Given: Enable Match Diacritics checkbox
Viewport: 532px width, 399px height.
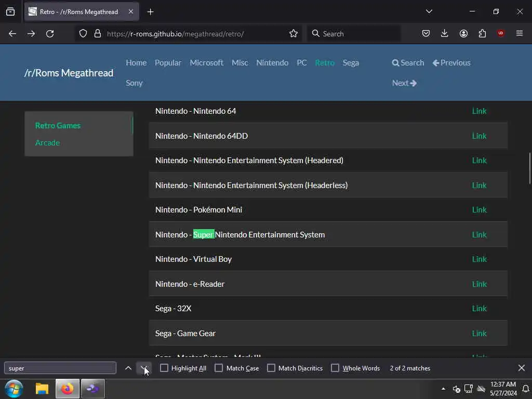Looking at the screenshot, I should 271,368.
